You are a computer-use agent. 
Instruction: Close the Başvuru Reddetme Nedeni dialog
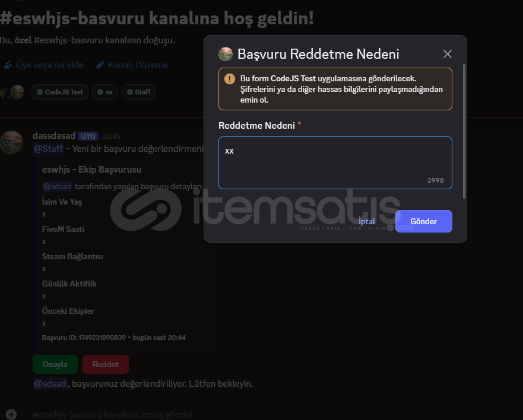pos(447,54)
